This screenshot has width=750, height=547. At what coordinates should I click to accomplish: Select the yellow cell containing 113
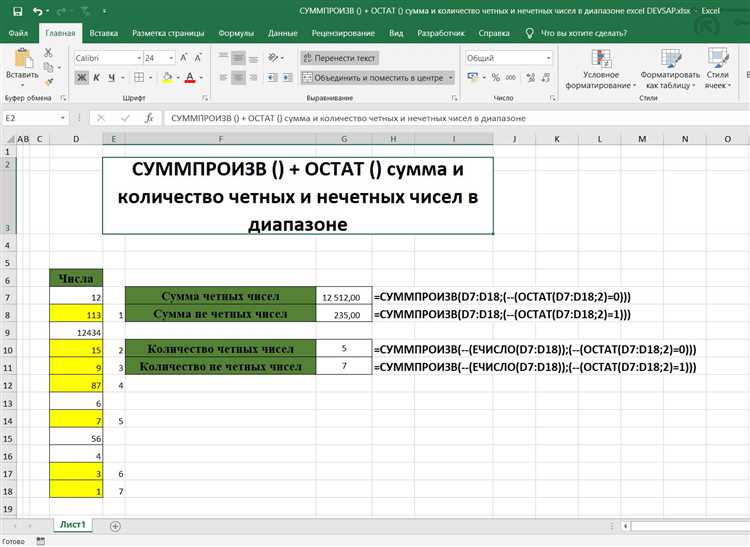(76, 314)
